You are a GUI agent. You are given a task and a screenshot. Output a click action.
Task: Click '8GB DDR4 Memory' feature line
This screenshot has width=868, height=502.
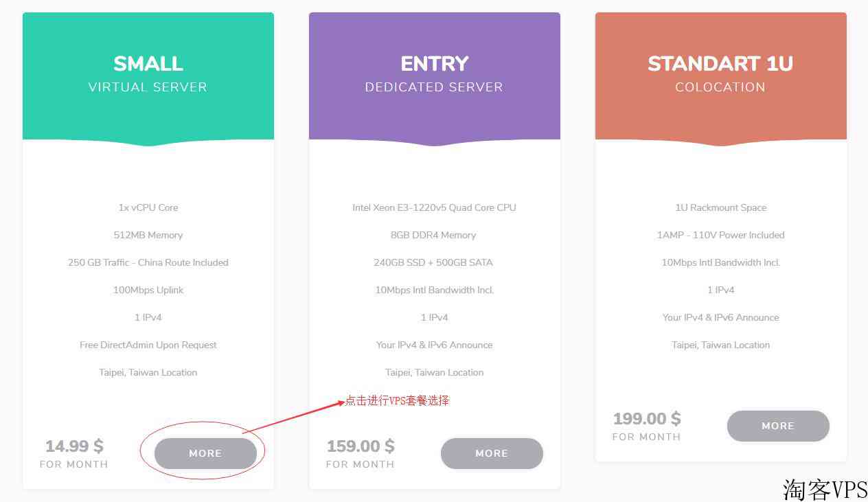tap(435, 235)
